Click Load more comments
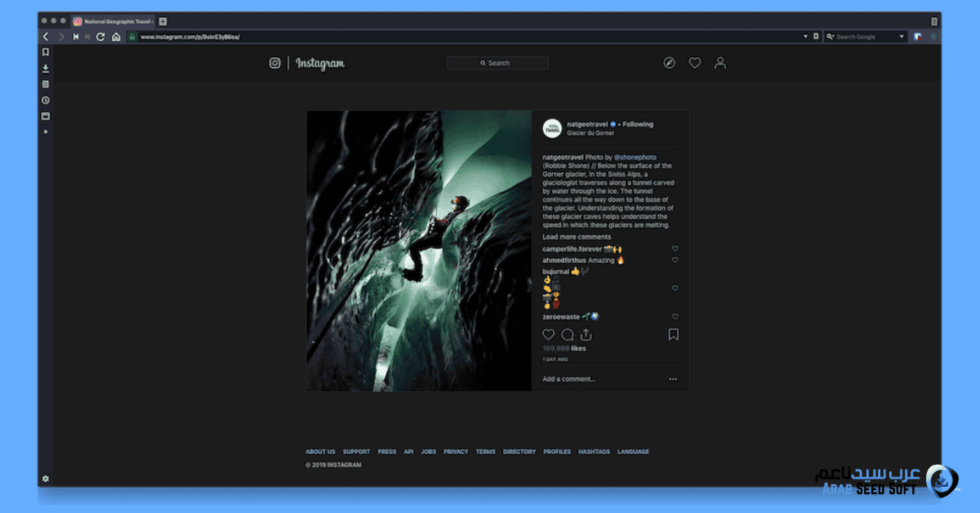 coord(577,237)
